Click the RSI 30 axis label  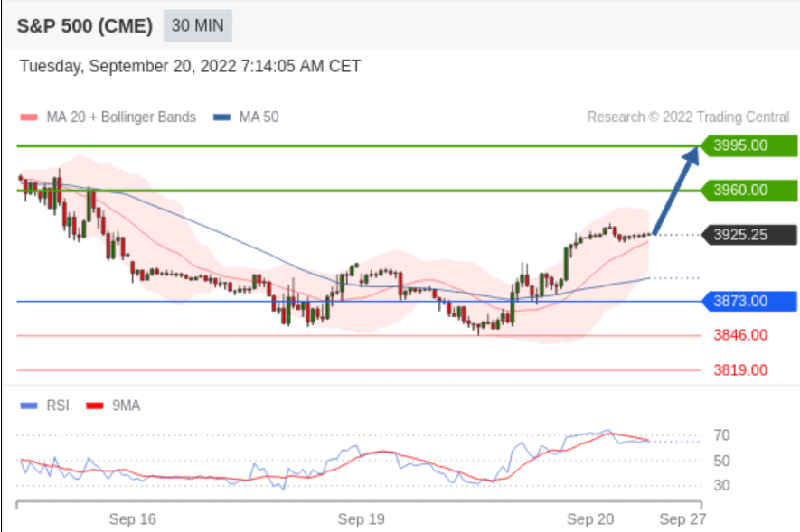pyautogui.click(x=721, y=485)
